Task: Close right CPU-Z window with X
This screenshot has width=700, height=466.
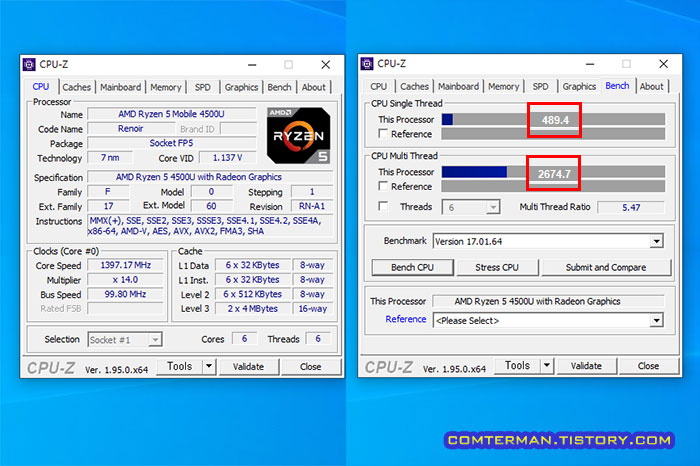Action: 663,64
